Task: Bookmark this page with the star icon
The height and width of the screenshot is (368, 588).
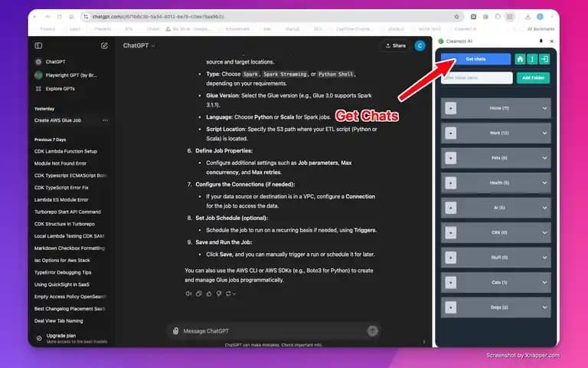Action: click(456, 17)
